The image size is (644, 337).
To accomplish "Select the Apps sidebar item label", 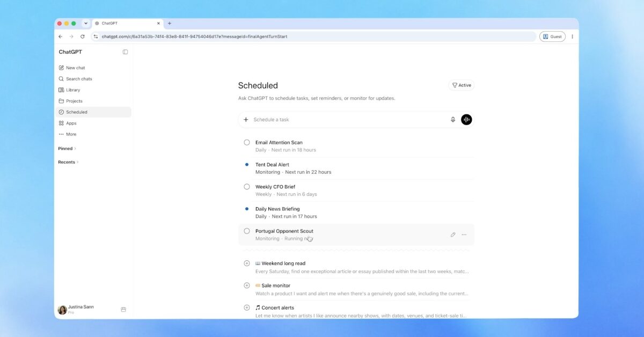I will coord(71,123).
